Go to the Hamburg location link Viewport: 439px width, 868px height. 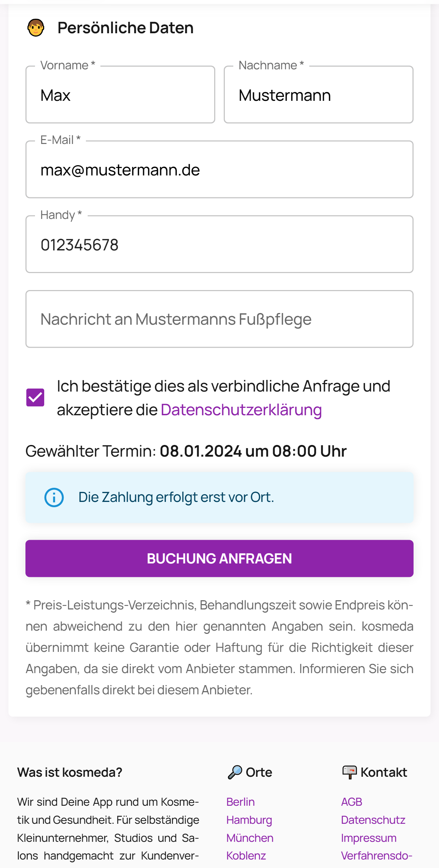click(x=249, y=820)
